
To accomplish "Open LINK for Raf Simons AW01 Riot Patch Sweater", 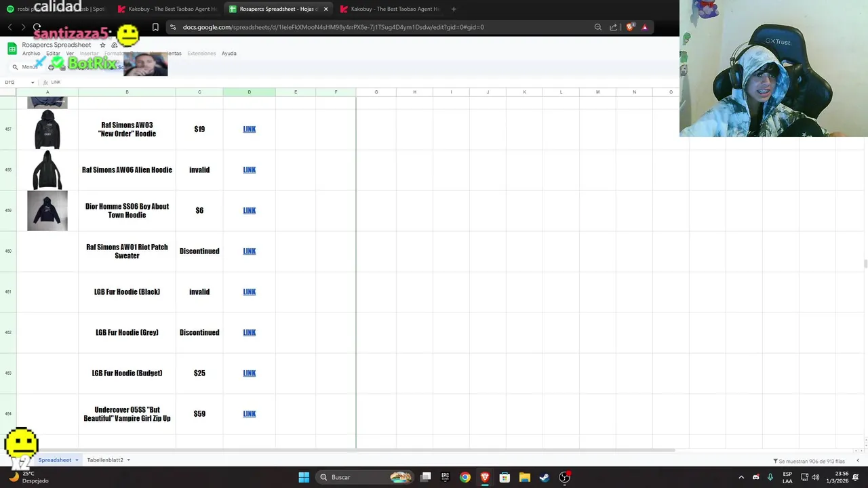I will (x=249, y=251).
